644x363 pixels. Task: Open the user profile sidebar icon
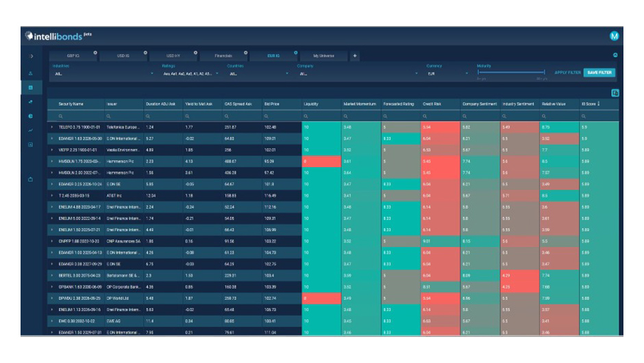(31, 73)
